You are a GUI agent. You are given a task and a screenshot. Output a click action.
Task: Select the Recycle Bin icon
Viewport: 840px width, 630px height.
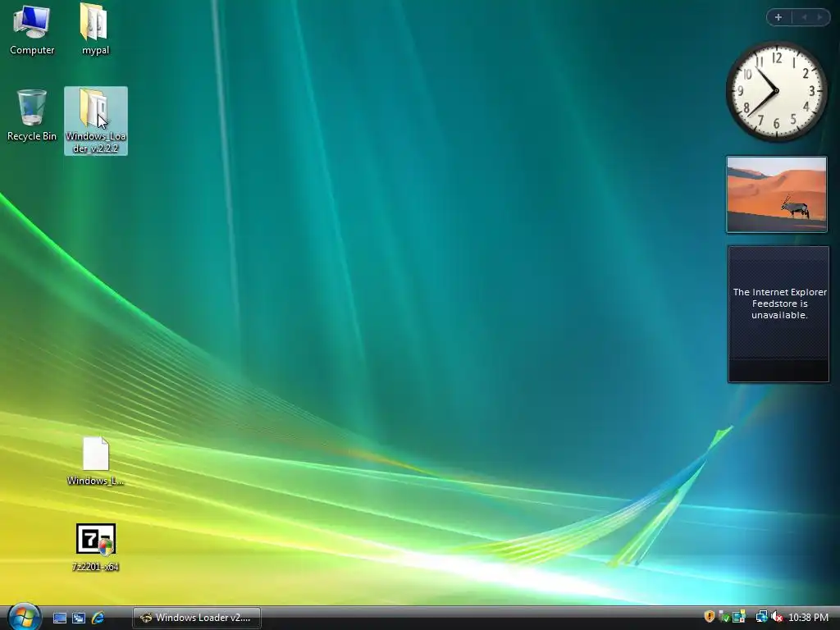pos(32,115)
